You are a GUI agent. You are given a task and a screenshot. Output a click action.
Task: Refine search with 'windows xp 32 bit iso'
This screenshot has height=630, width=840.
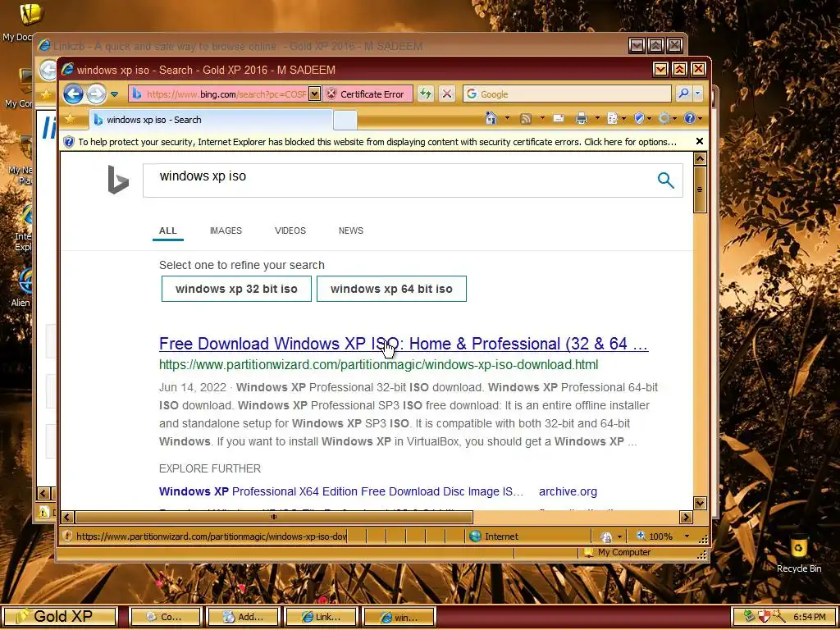pos(236,289)
